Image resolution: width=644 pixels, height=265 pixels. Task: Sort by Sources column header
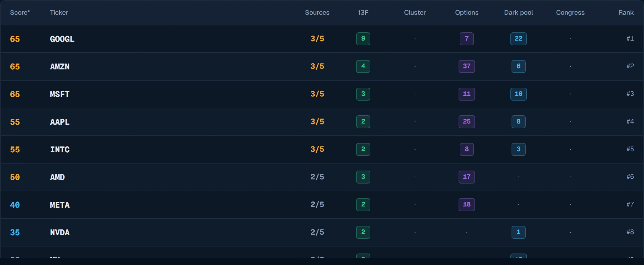pos(317,12)
